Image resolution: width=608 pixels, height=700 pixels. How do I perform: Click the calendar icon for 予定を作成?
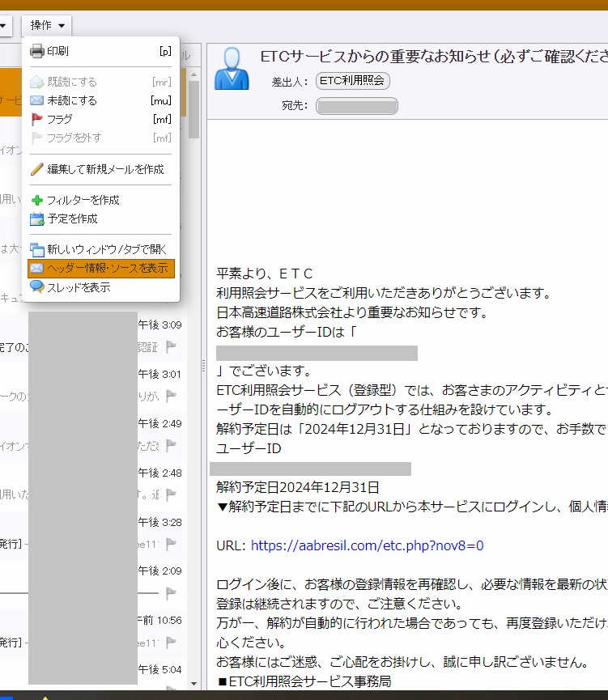point(37,218)
